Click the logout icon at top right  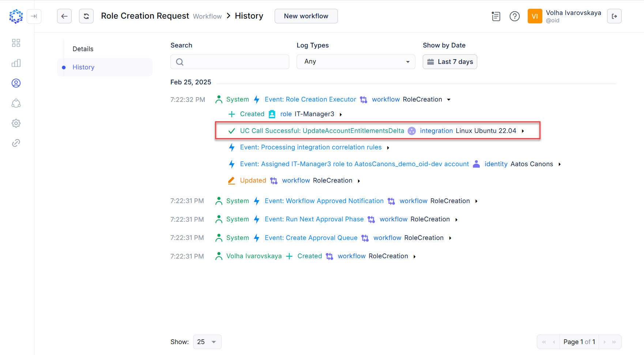(x=614, y=16)
